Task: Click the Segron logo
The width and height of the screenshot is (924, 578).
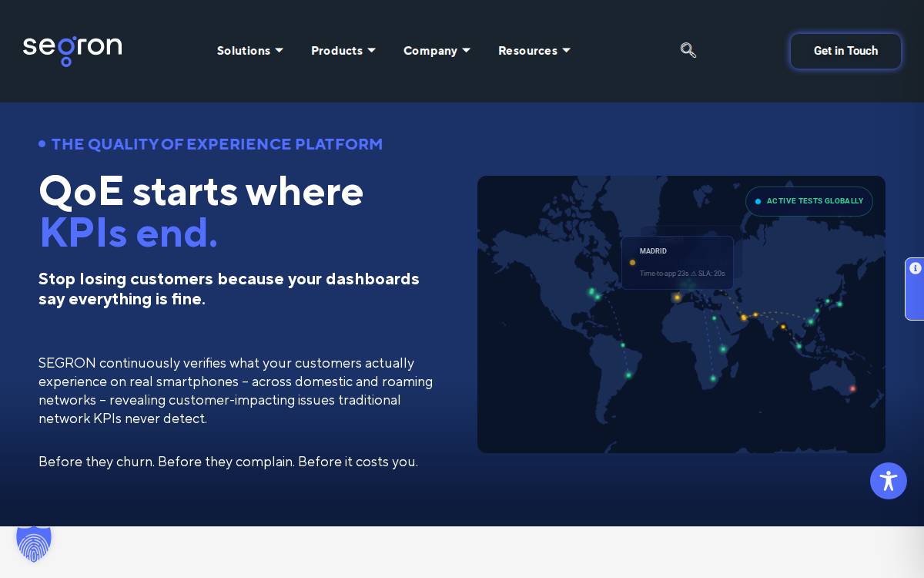Action: [x=72, y=51]
